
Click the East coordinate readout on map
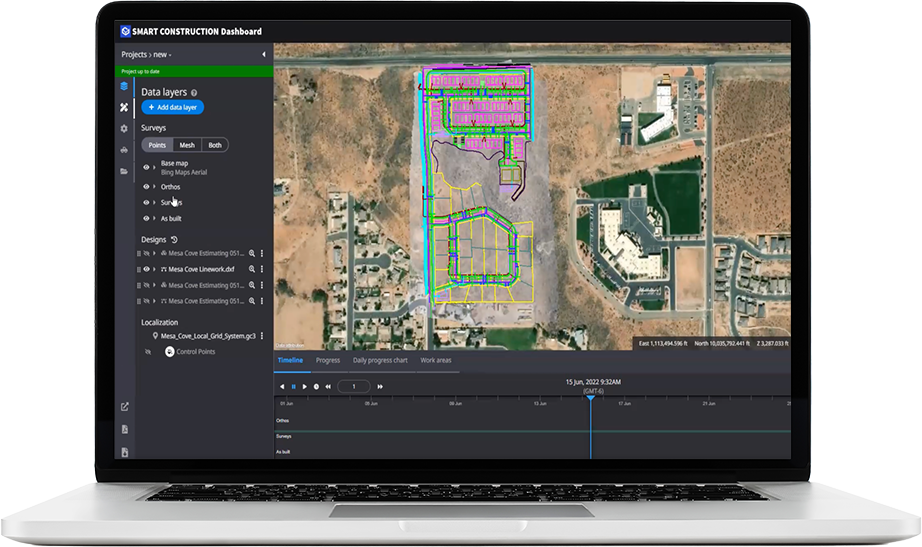pos(663,343)
